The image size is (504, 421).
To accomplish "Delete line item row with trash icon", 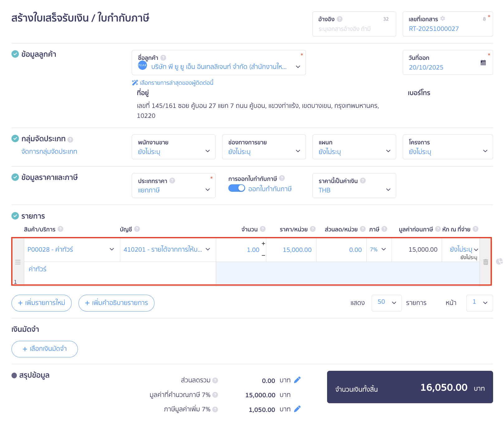I will (486, 262).
